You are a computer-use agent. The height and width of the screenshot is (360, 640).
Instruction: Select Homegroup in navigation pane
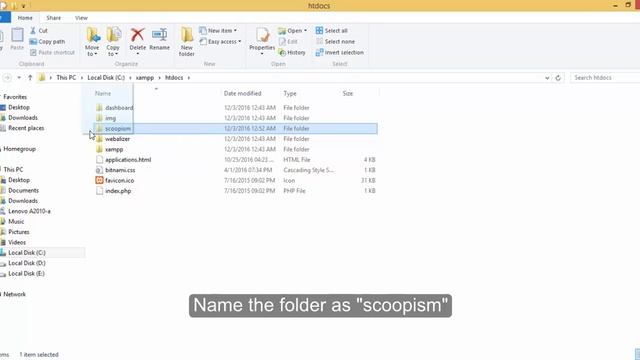coord(20,149)
